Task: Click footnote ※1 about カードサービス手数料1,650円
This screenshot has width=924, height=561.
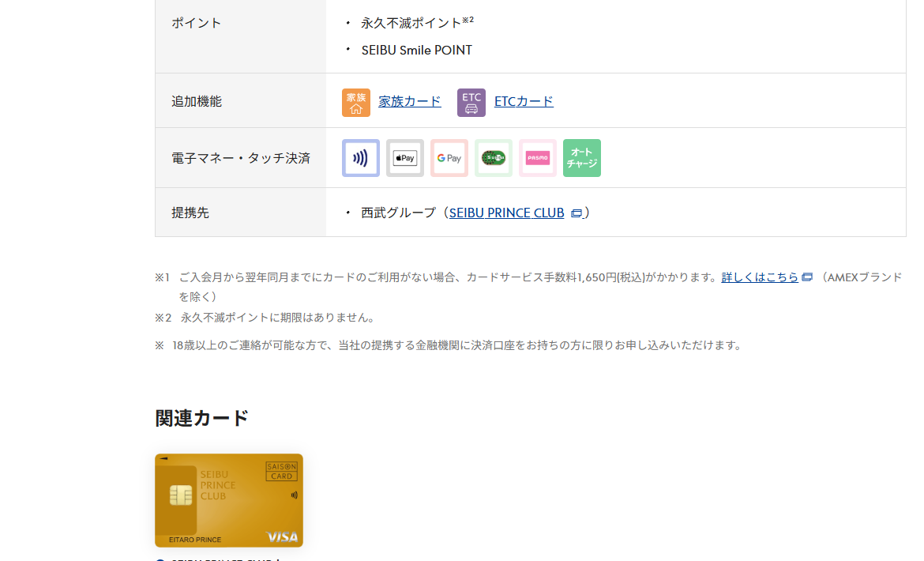Action: pos(528,287)
